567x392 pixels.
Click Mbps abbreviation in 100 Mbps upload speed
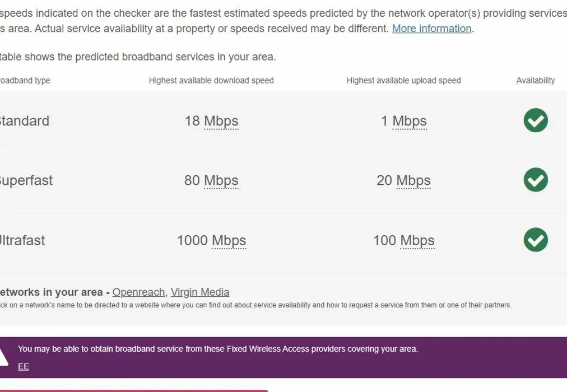pos(417,240)
